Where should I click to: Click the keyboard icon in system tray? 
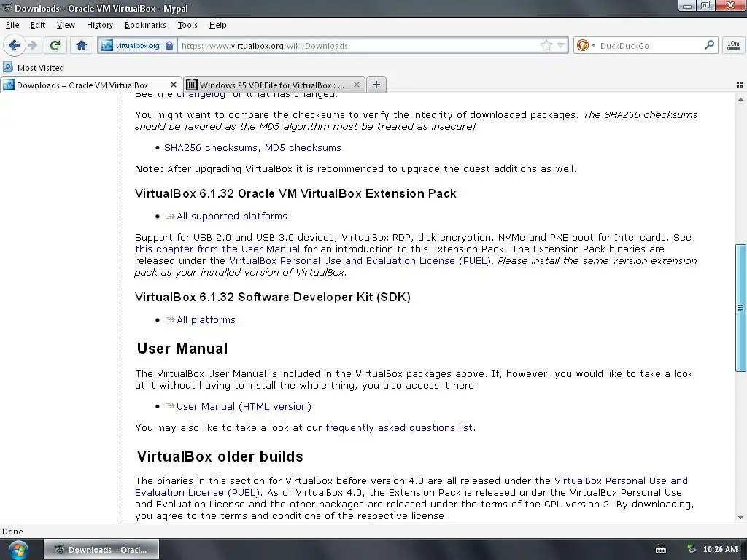coord(661,550)
